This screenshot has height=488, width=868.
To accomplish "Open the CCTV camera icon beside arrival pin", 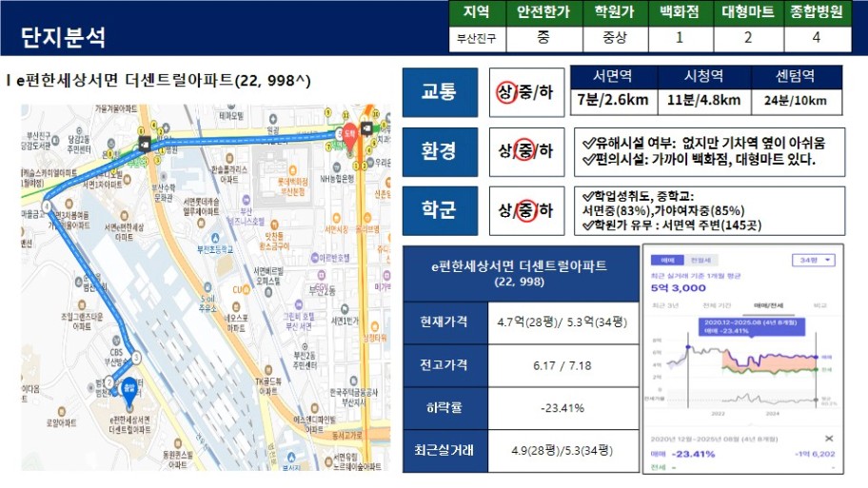I will 366,129.
